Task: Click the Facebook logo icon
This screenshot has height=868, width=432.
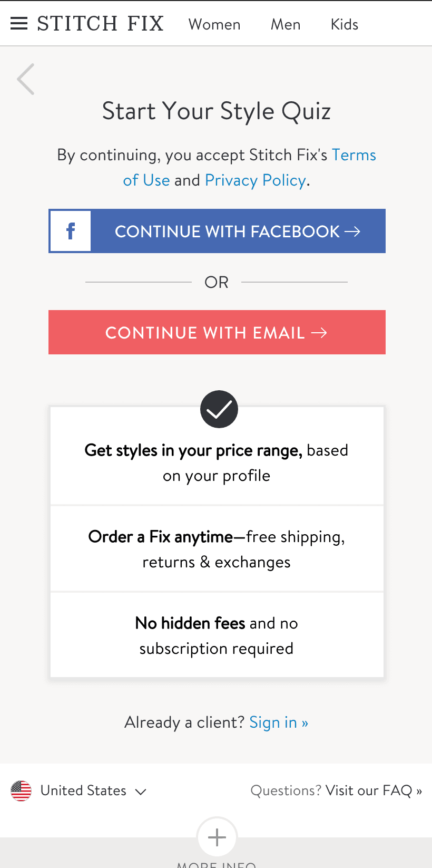Action: (71, 231)
